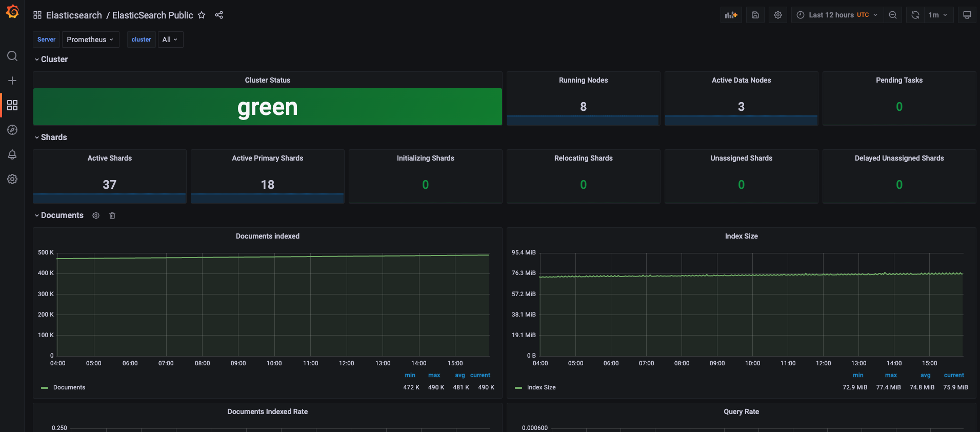Open the Dashboards sidebar icon
This screenshot has width=980, height=432.
pyautogui.click(x=12, y=105)
